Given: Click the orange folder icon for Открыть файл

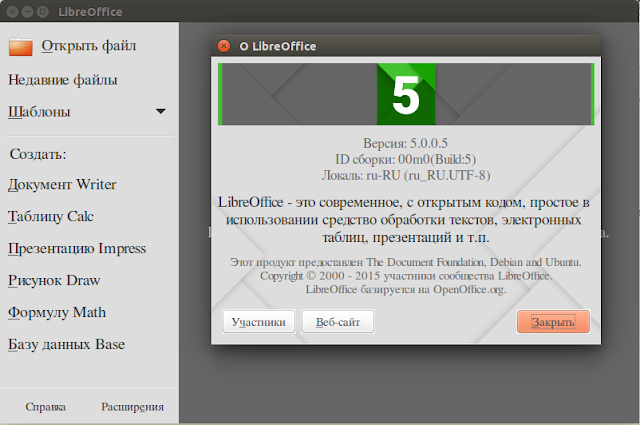Looking at the screenshot, I should [20, 47].
